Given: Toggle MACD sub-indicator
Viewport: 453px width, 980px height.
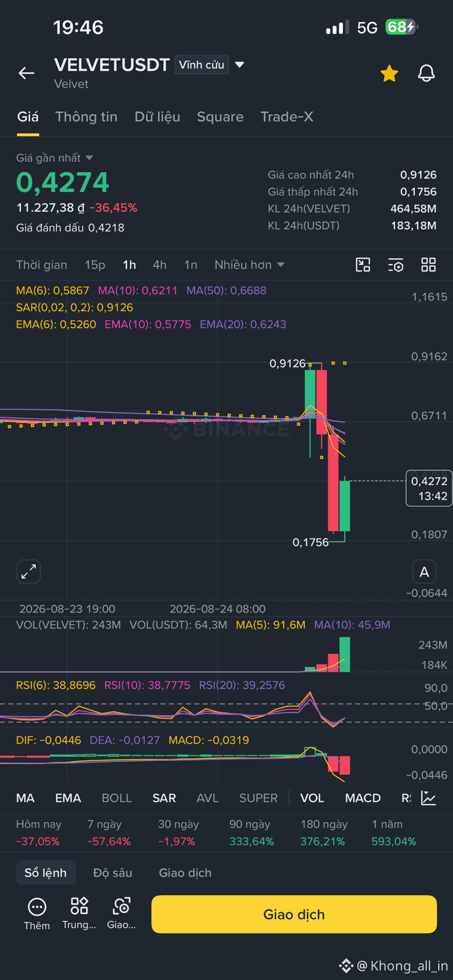Looking at the screenshot, I should (x=363, y=798).
